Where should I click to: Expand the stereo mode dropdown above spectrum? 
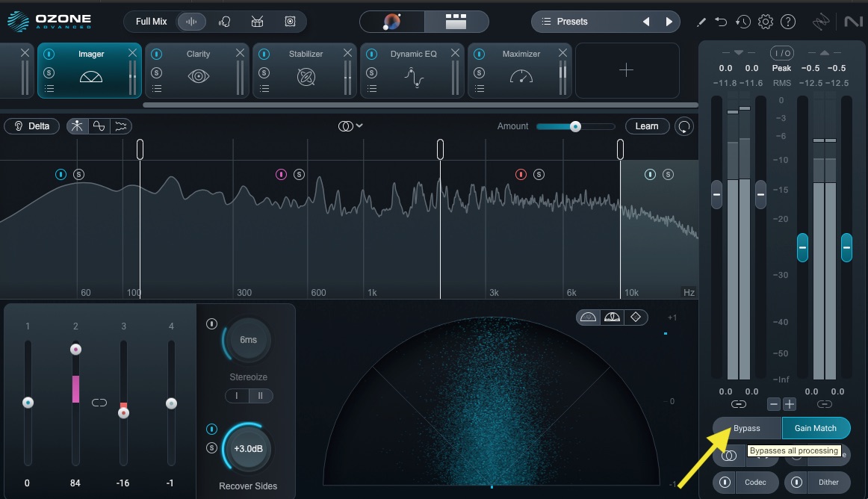(x=350, y=126)
